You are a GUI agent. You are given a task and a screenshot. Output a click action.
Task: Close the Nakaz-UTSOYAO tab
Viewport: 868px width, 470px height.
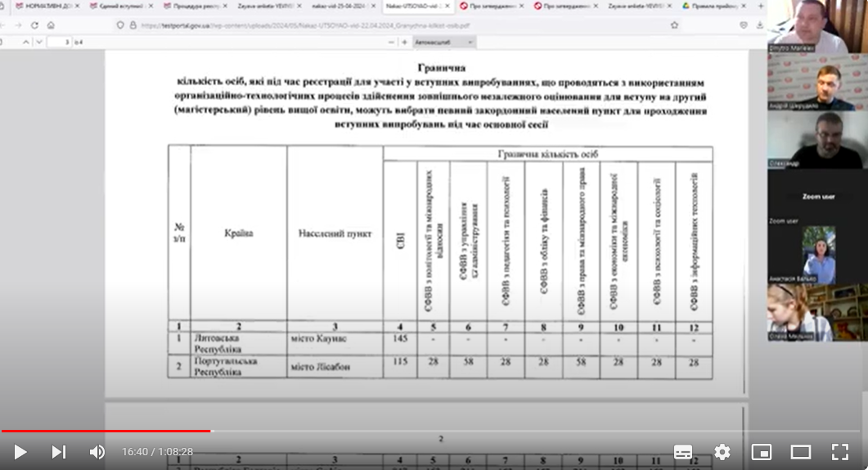[x=447, y=6]
